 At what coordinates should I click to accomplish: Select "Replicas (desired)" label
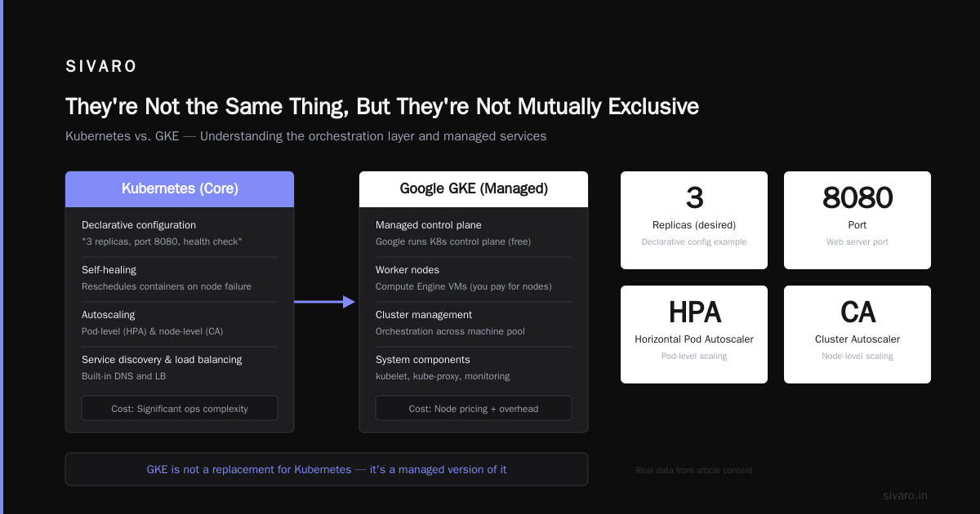click(694, 225)
